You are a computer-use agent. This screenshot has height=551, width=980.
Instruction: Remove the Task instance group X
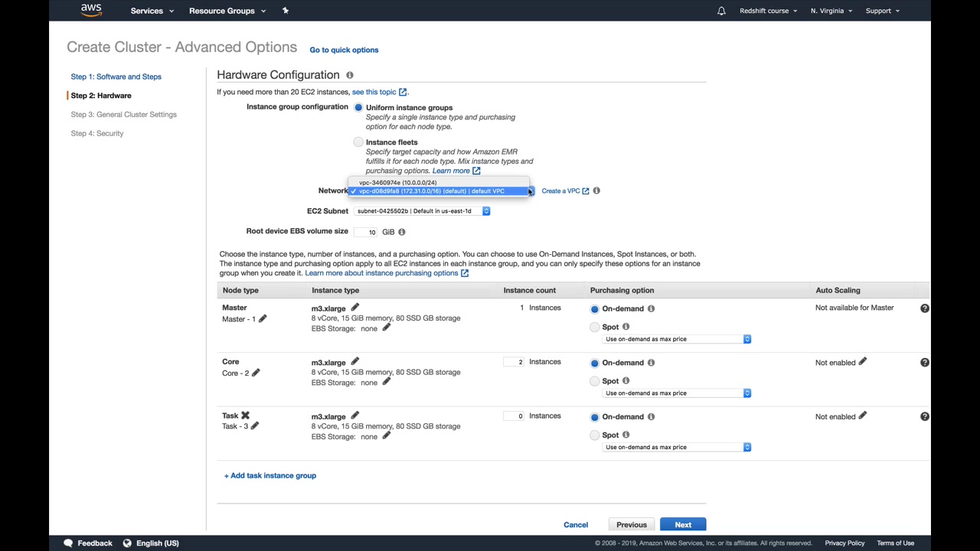[245, 416]
